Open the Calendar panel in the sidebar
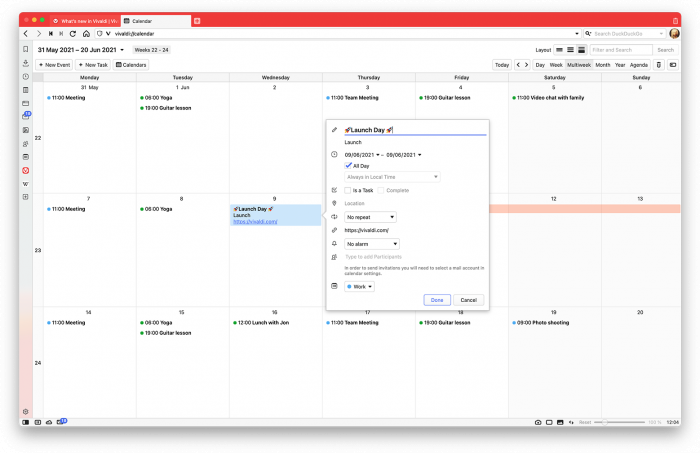Screen dimensions: 700x453 (25, 157)
